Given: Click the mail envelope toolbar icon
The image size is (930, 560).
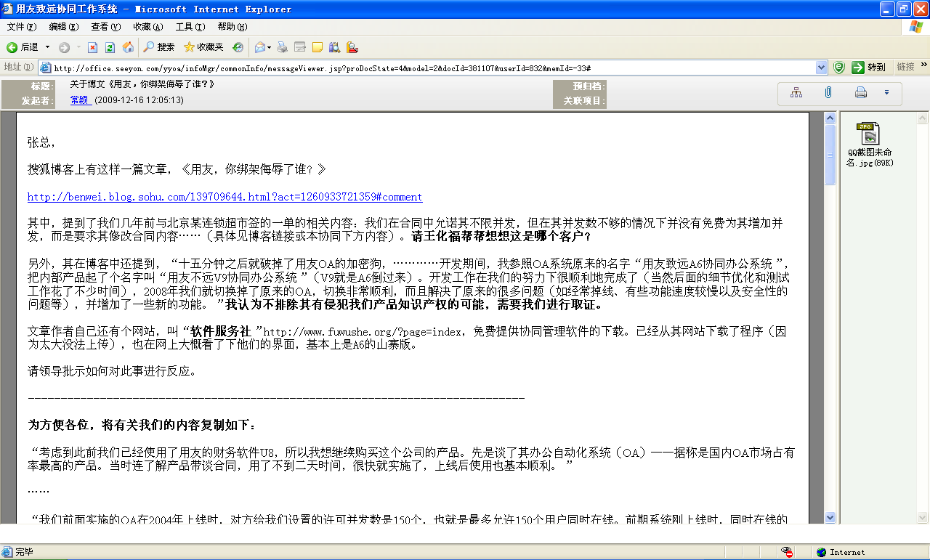Looking at the screenshot, I should (x=259, y=47).
